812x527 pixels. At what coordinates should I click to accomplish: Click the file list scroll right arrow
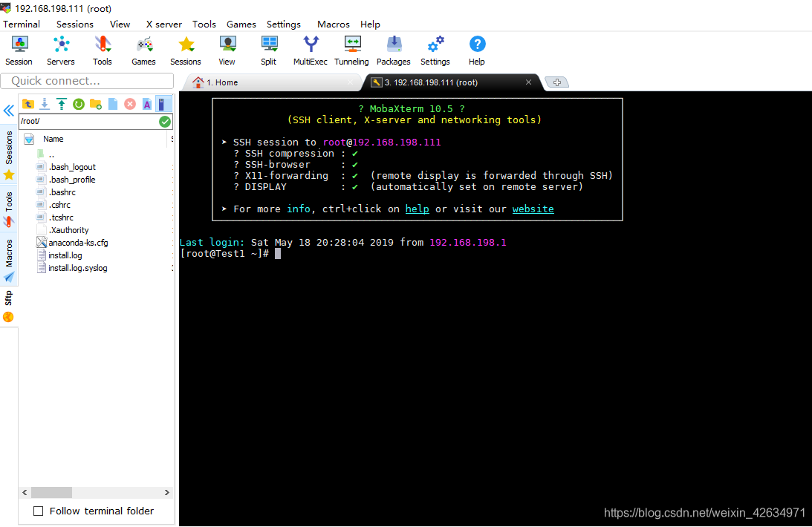coord(166,492)
